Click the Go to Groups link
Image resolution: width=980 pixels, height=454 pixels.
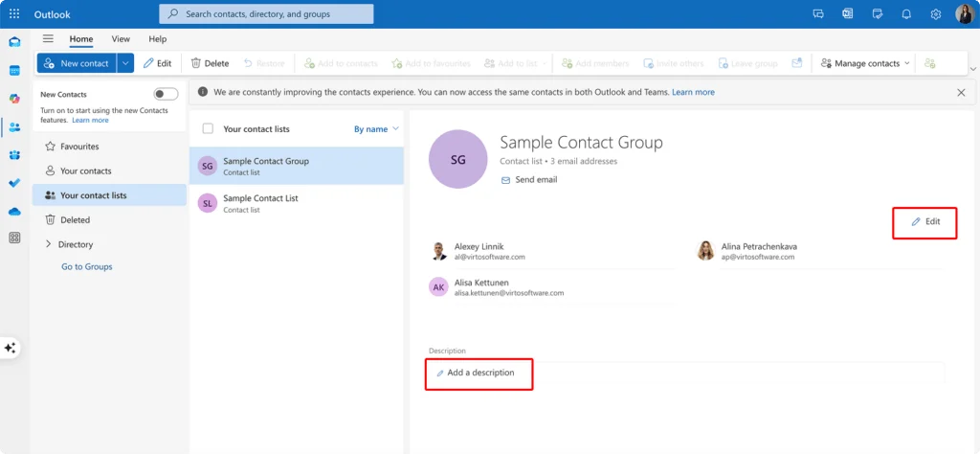[87, 266]
